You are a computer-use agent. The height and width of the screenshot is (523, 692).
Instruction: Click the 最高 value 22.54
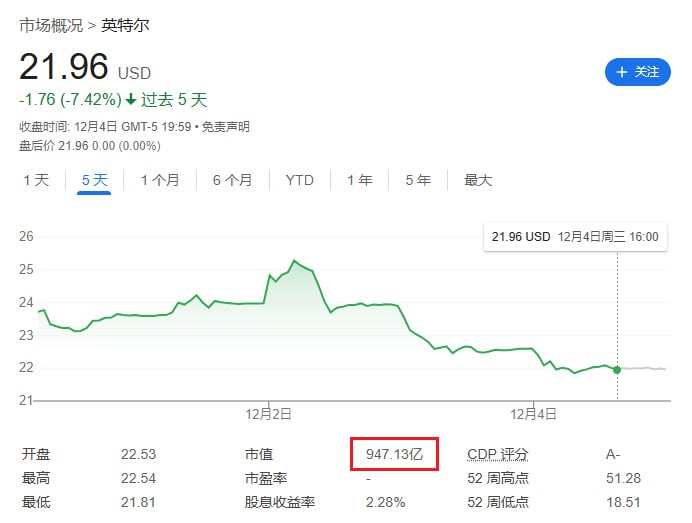[x=139, y=478]
